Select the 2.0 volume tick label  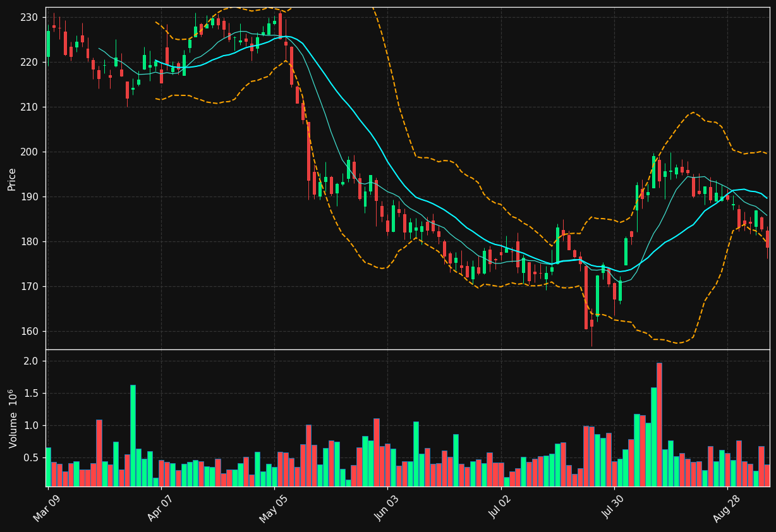[32, 361]
